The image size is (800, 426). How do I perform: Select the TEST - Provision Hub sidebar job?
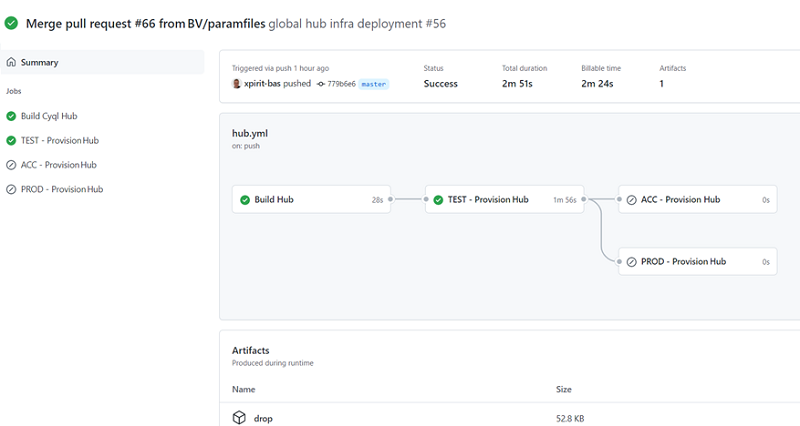tap(59, 141)
